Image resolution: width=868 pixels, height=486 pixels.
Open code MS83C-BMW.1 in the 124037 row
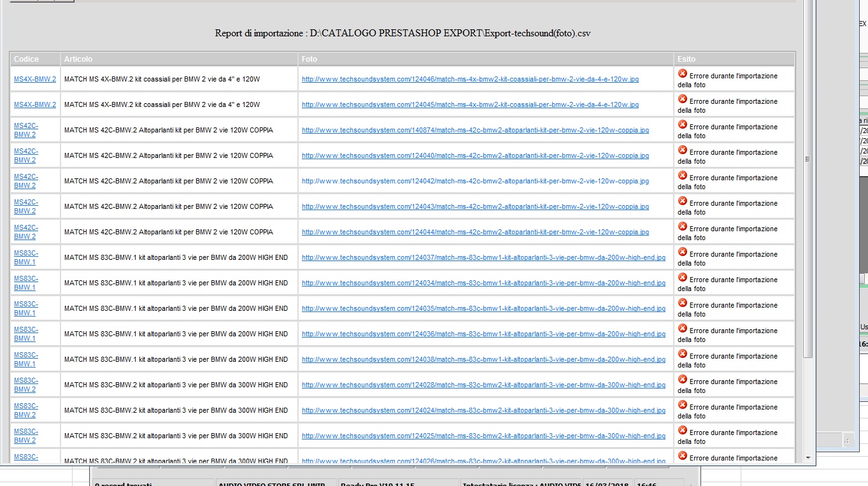click(x=26, y=258)
